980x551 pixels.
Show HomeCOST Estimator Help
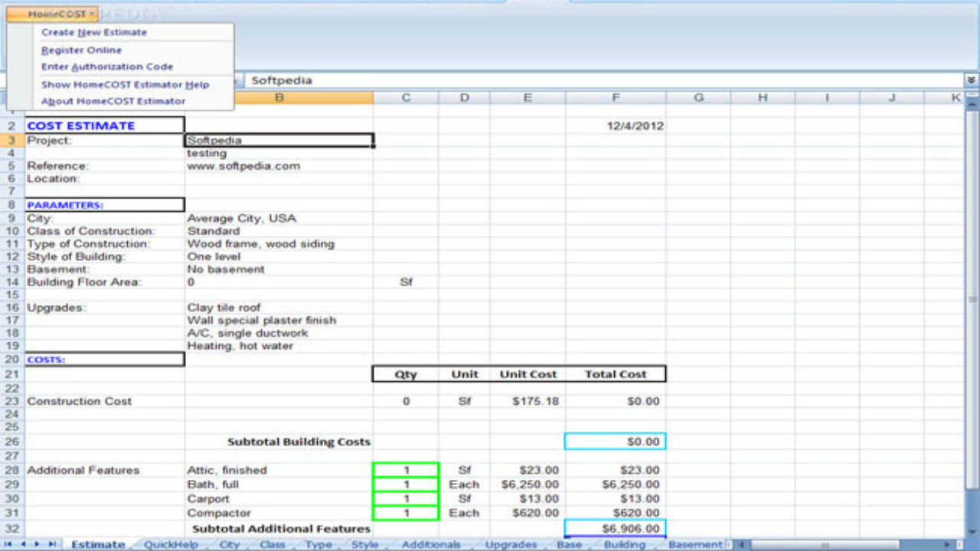(x=125, y=84)
